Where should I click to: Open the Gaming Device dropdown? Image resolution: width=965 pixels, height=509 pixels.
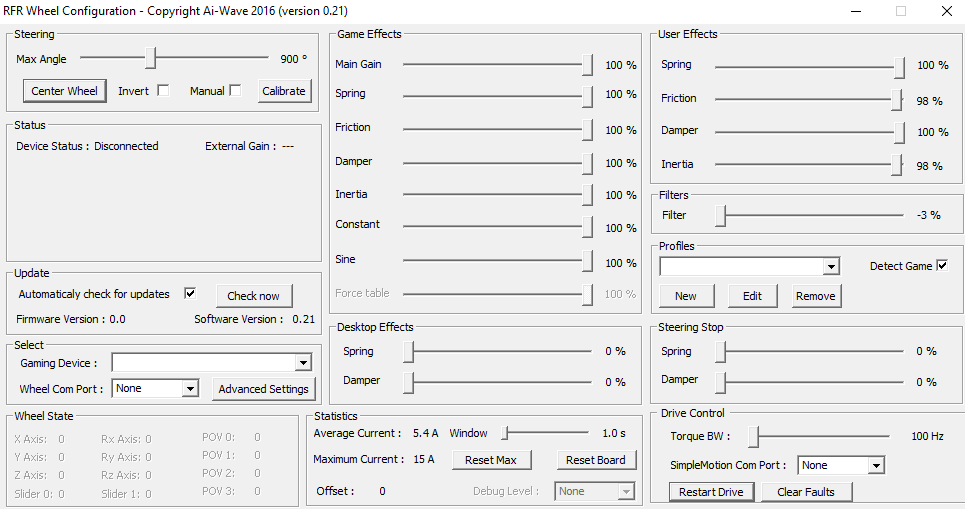[x=303, y=363]
